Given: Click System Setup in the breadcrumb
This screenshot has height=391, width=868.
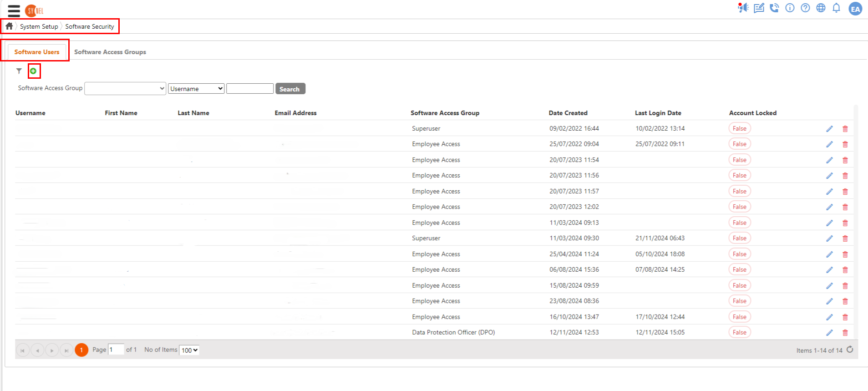Looking at the screenshot, I should [x=39, y=26].
